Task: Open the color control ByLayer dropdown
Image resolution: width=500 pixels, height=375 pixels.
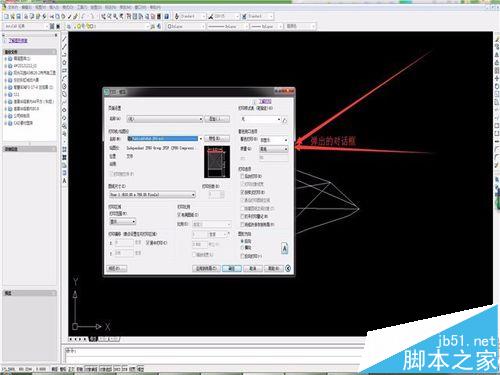Action: (186, 26)
